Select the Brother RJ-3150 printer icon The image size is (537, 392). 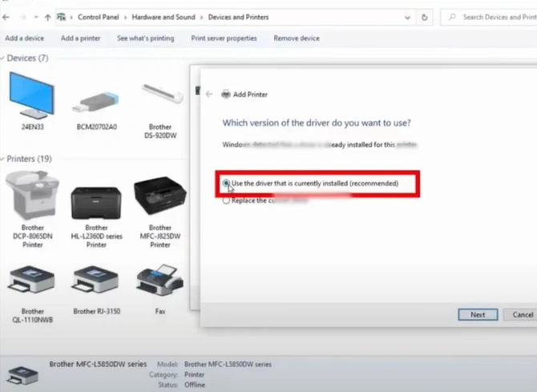(96, 281)
